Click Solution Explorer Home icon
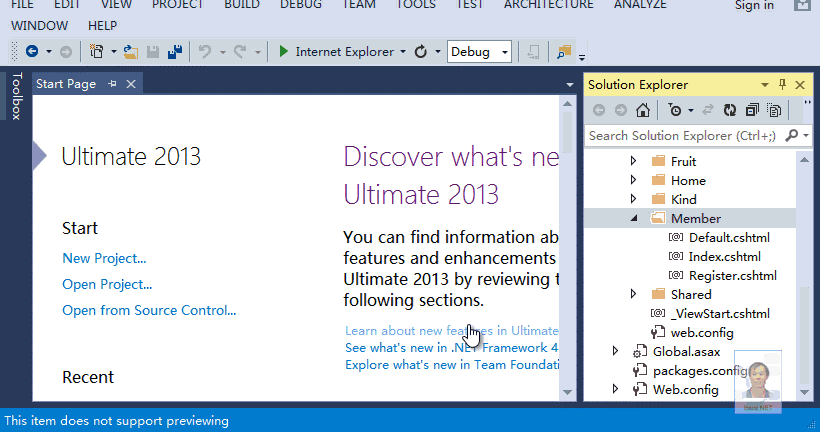The image size is (820, 432). tap(643, 110)
